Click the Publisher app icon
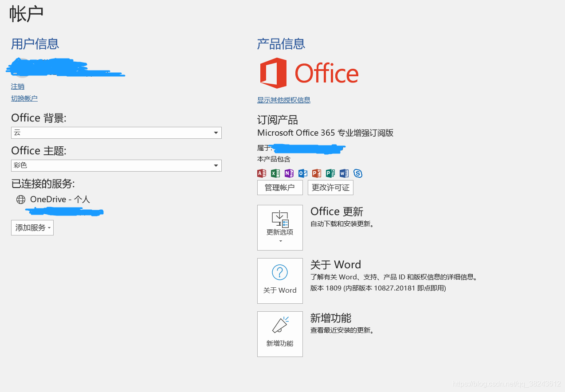Screen dimensions: 565x392 pyautogui.click(x=330, y=173)
